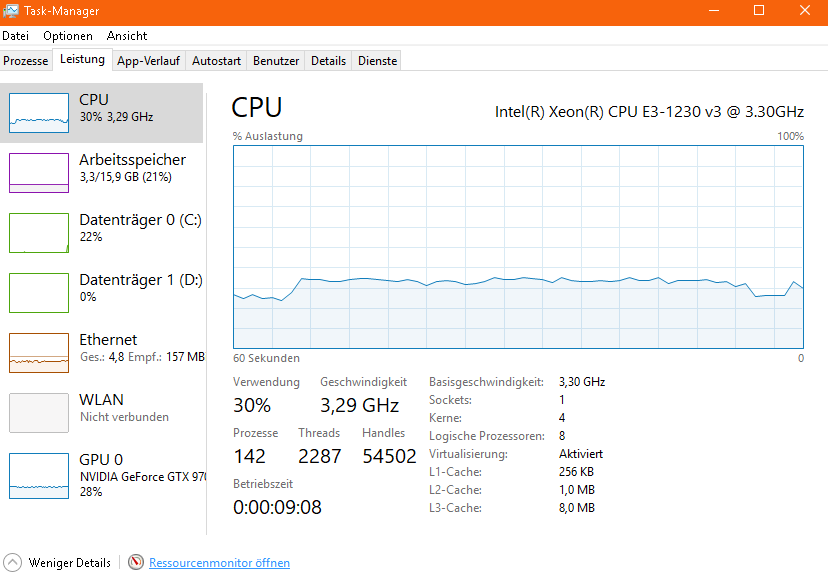Image resolution: width=828 pixels, height=581 pixels.
Task: Click the CPU utilization graph area
Action: (518, 247)
